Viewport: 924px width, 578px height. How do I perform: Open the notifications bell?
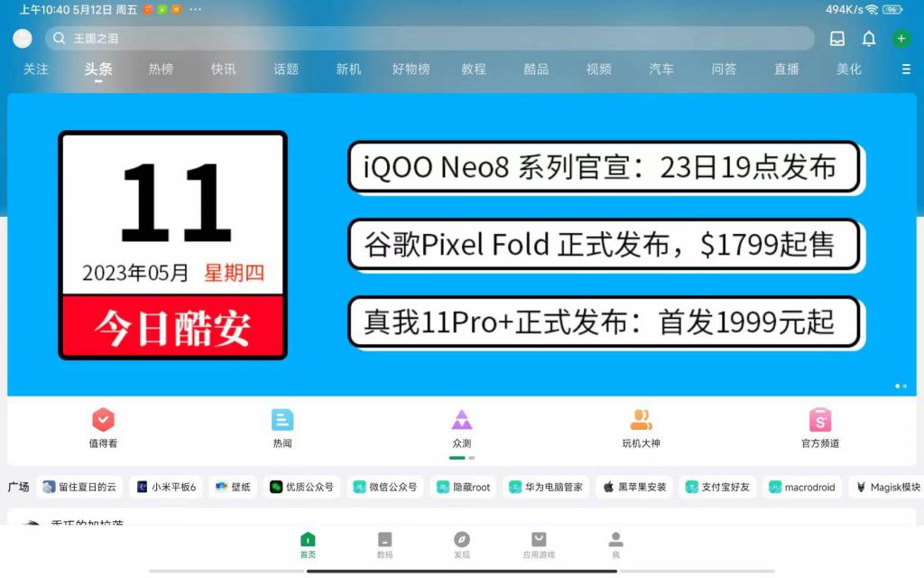869,38
